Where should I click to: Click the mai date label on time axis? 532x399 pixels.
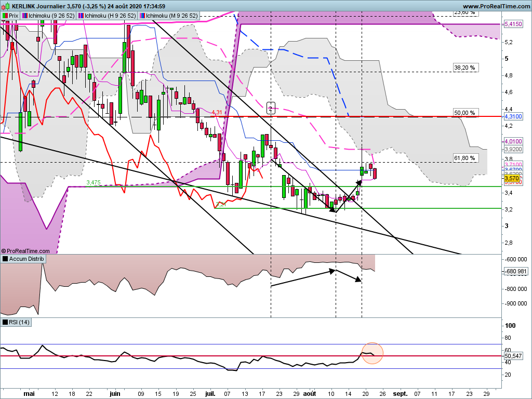(x=29, y=394)
